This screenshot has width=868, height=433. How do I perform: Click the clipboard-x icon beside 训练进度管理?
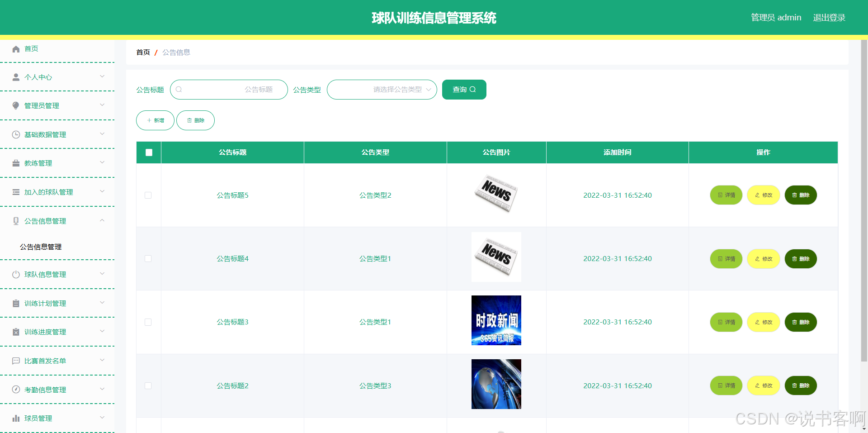tap(16, 332)
